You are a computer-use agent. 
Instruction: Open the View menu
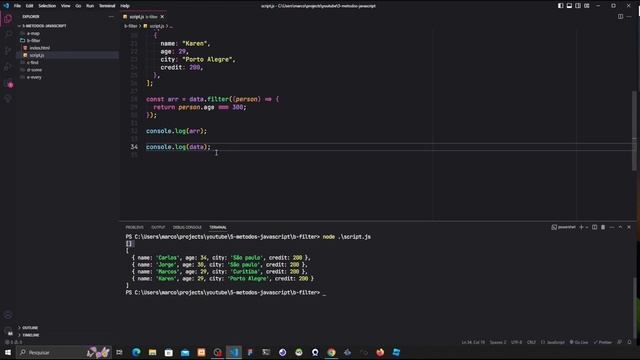(x=65, y=6)
